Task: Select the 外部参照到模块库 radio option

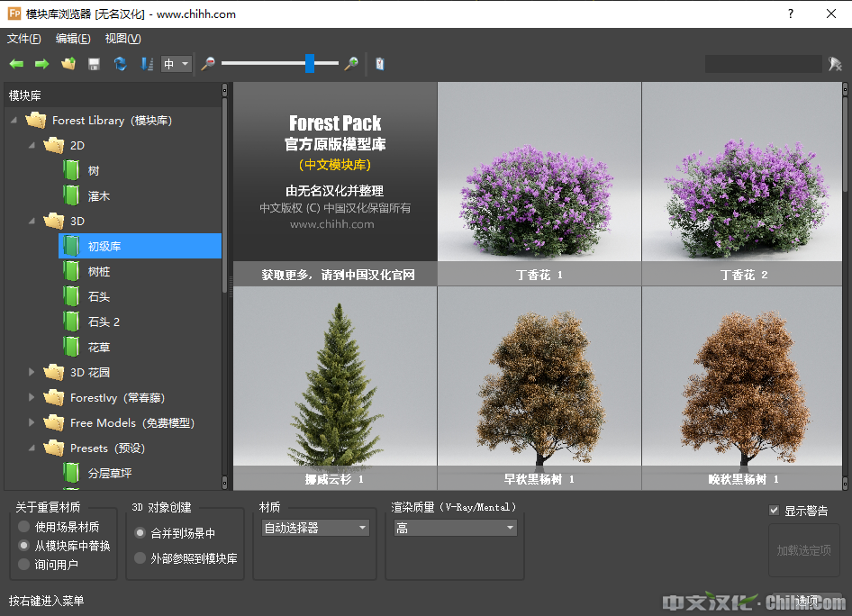Action: (140, 558)
